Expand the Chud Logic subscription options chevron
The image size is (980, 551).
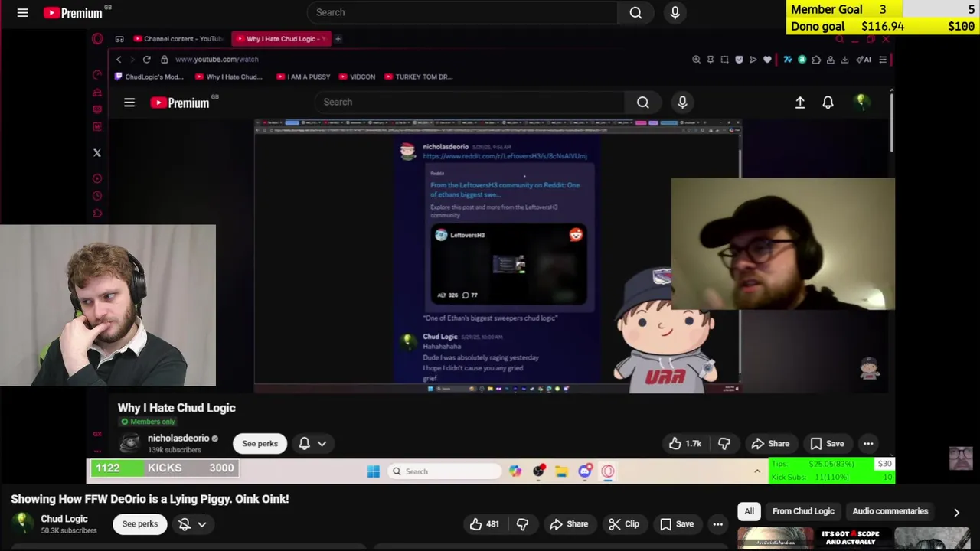(202, 524)
